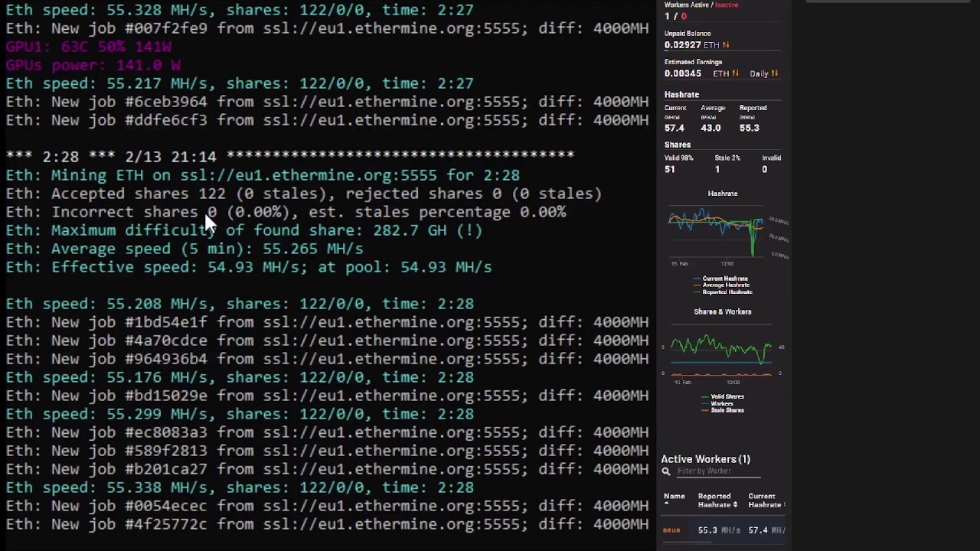Click the Reported hashrate value 55.3
Image resolution: width=980 pixels, height=551 pixels.
click(x=749, y=128)
